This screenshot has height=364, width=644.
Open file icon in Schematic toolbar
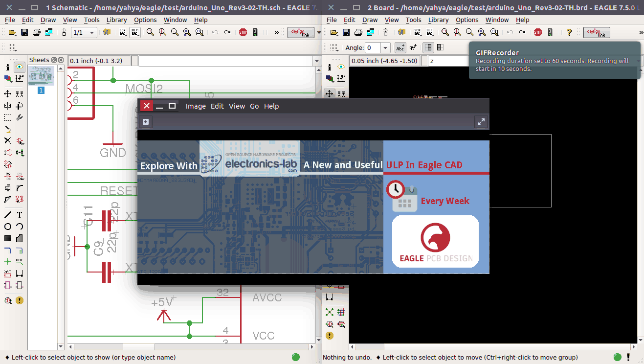tap(13, 32)
